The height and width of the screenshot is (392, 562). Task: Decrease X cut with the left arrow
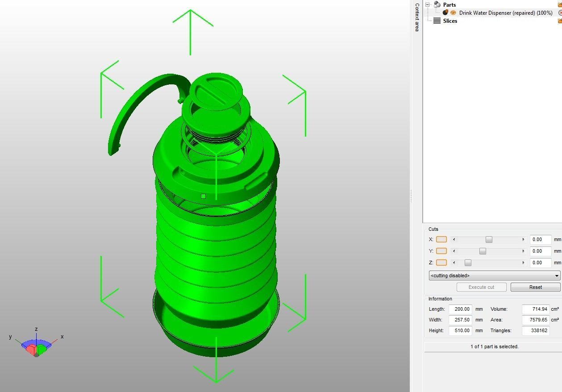coord(454,239)
